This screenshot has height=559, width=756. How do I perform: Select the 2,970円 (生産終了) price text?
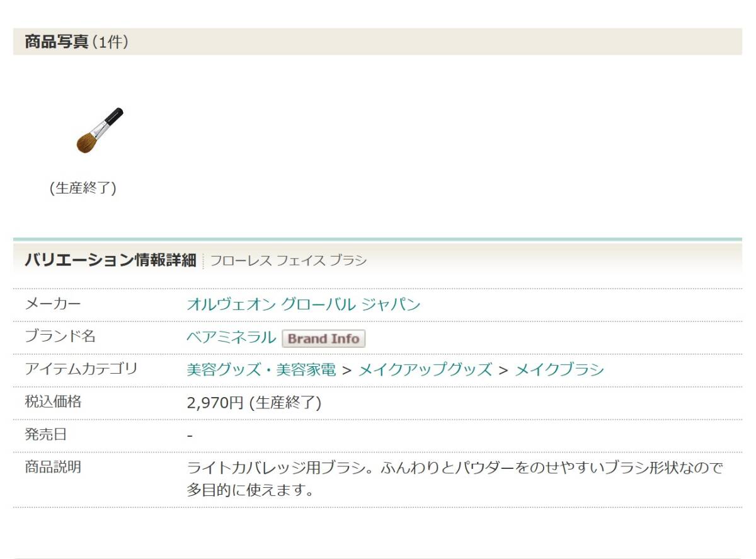(254, 403)
